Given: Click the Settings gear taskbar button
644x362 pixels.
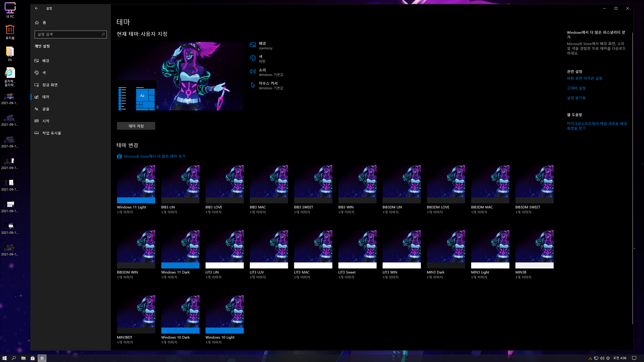Looking at the screenshot, I should [42, 358].
